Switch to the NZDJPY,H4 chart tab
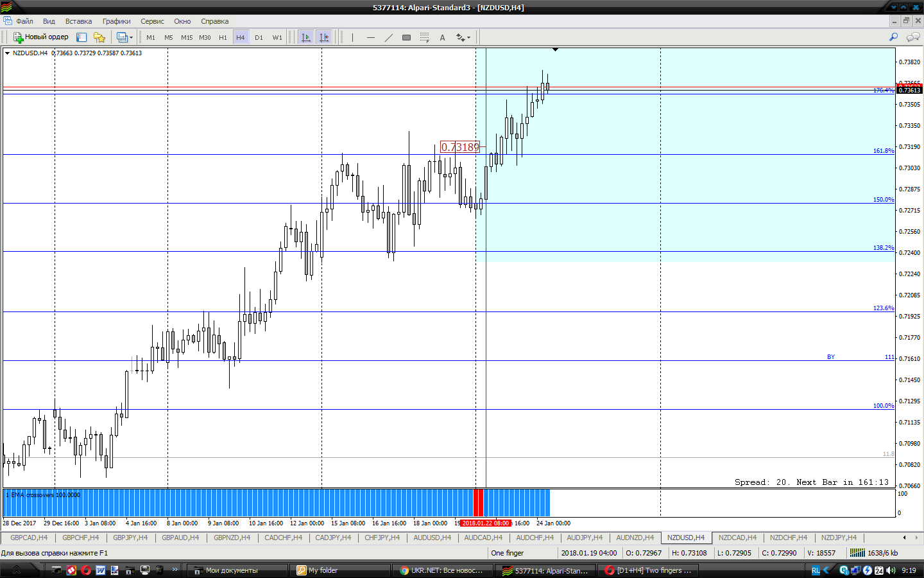The width and height of the screenshot is (924, 578). 839,538
